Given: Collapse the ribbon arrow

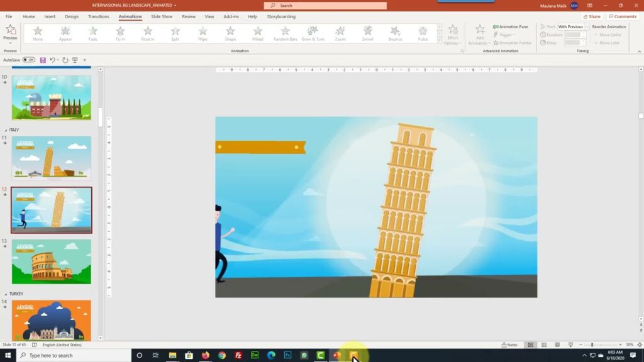Looking at the screenshot, I should [639, 52].
